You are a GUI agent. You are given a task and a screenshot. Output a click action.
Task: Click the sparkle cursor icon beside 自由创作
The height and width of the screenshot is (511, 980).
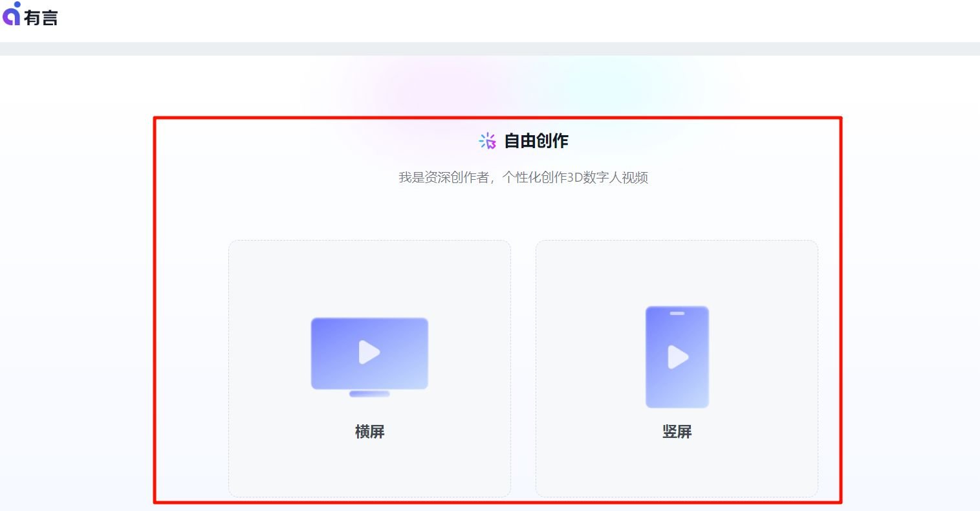point(486,140)
